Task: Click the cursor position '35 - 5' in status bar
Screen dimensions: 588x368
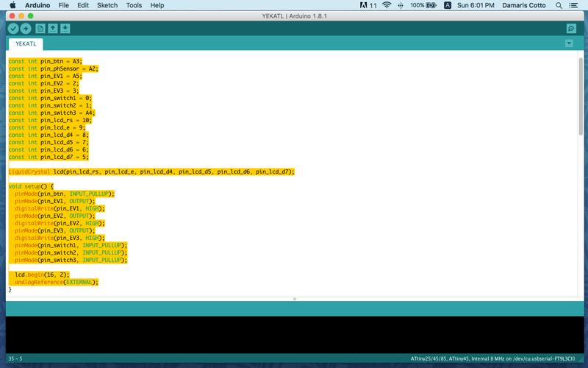Action: pyautogui.click(x=15, y=358)
